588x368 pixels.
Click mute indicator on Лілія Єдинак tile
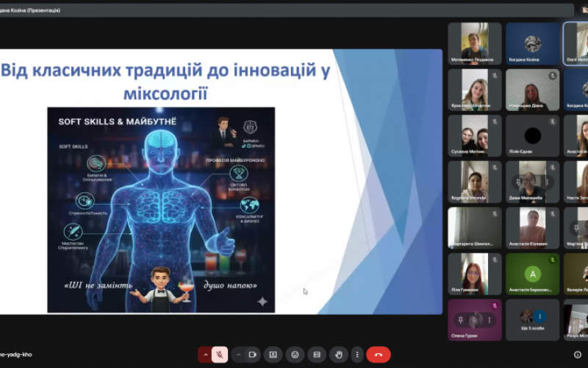552,121
